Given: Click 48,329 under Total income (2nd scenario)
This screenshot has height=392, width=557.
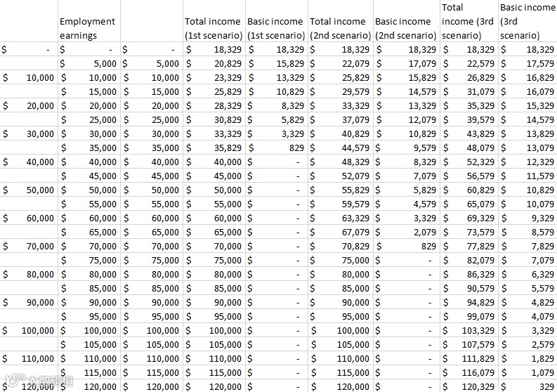Looking at the screenshot, I should click(x=355, y=162).
